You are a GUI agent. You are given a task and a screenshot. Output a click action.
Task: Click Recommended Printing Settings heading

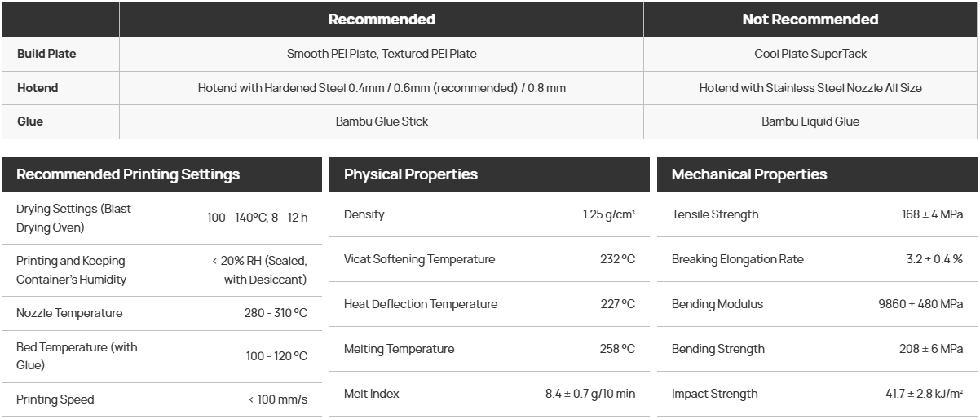coord(128,174)
